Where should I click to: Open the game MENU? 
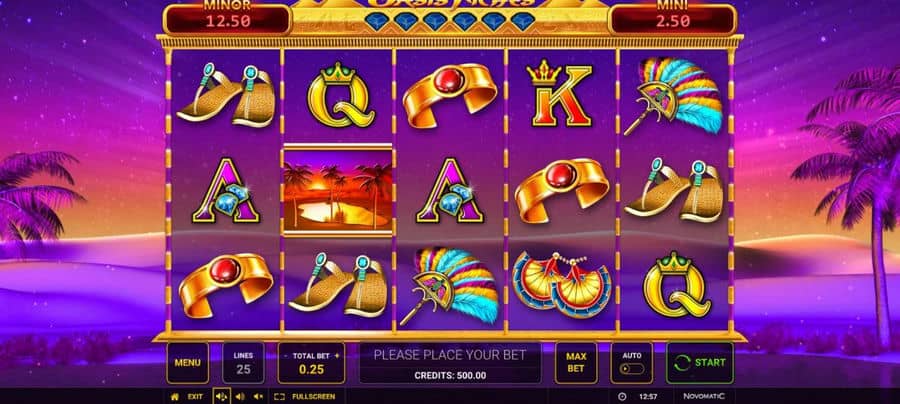tap(187, 363)
